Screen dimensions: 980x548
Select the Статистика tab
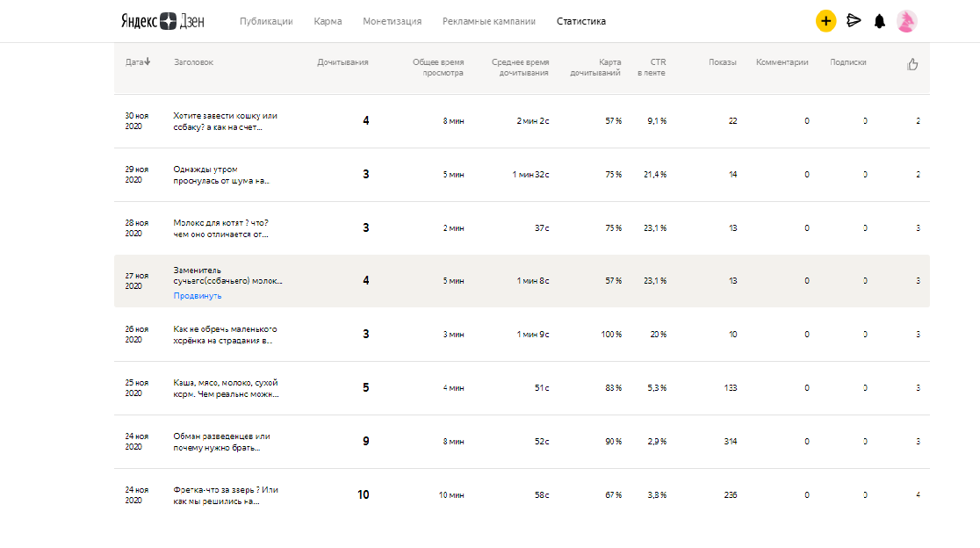(581, 21)
